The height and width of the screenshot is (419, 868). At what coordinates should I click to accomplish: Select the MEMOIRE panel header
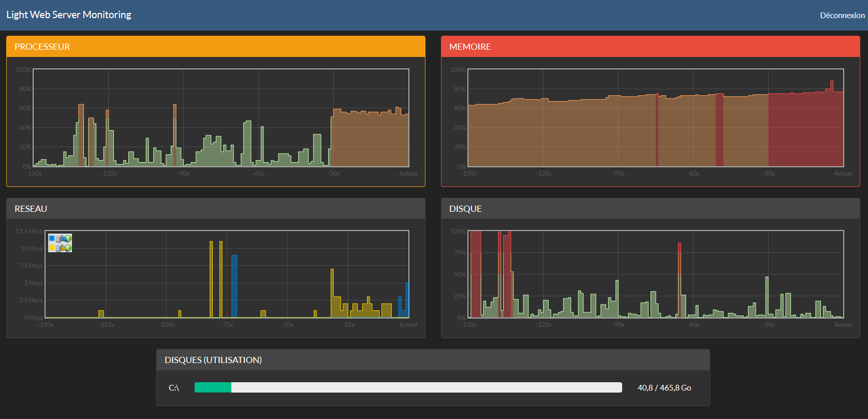(650, 47)
